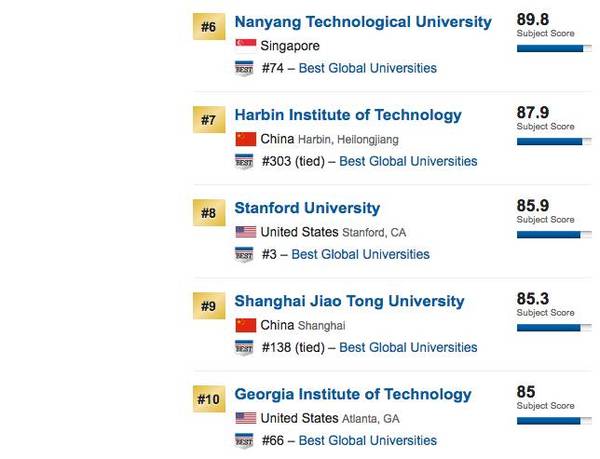This screenshot has width=600, height=459.
Task: Open Stanford University page
Action: [307, 208]
